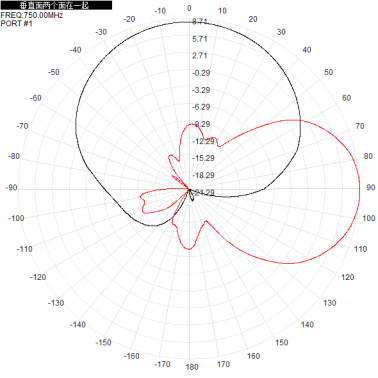The image size is (378, 378).
Task: Click the 180 degree label at bottom
Action: pyautogui.click(x=192, y=367)
